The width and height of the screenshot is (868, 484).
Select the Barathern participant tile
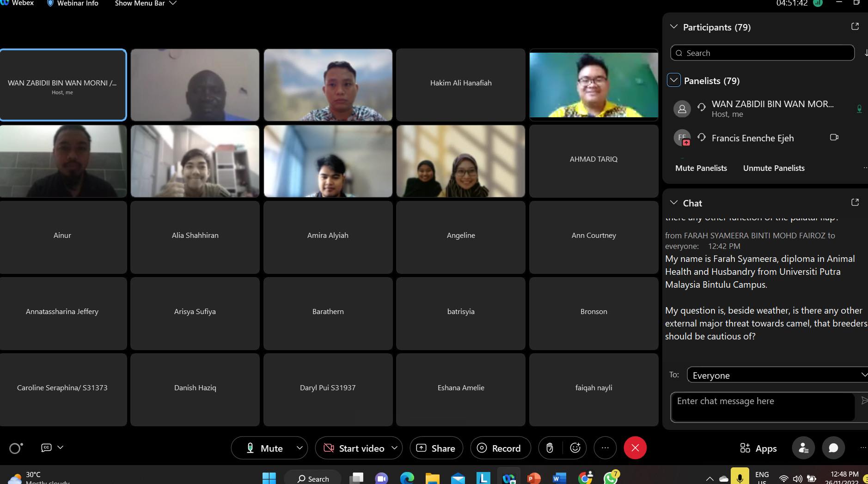(x=328, y=314)
